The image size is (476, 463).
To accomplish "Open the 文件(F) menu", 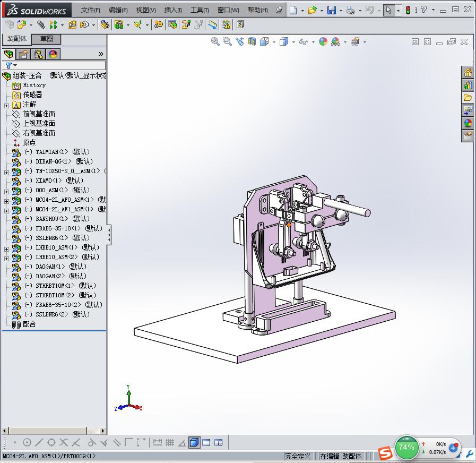I will click(90, 10).
